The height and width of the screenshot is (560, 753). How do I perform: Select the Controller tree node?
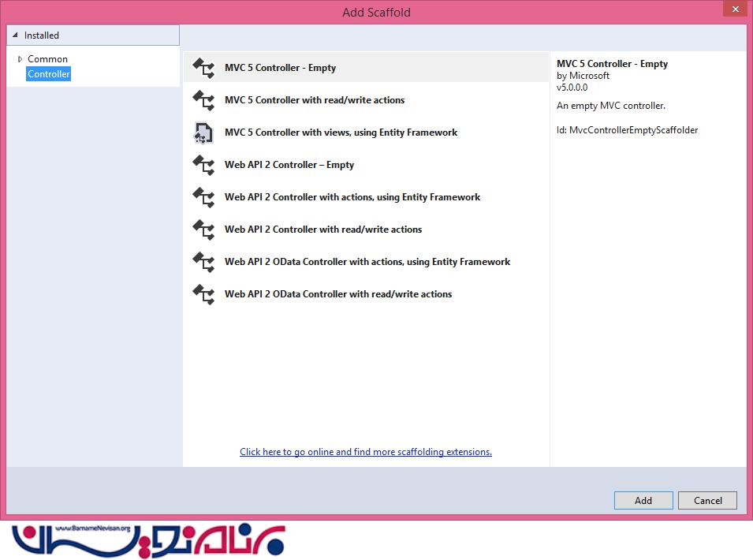[49, 74]
